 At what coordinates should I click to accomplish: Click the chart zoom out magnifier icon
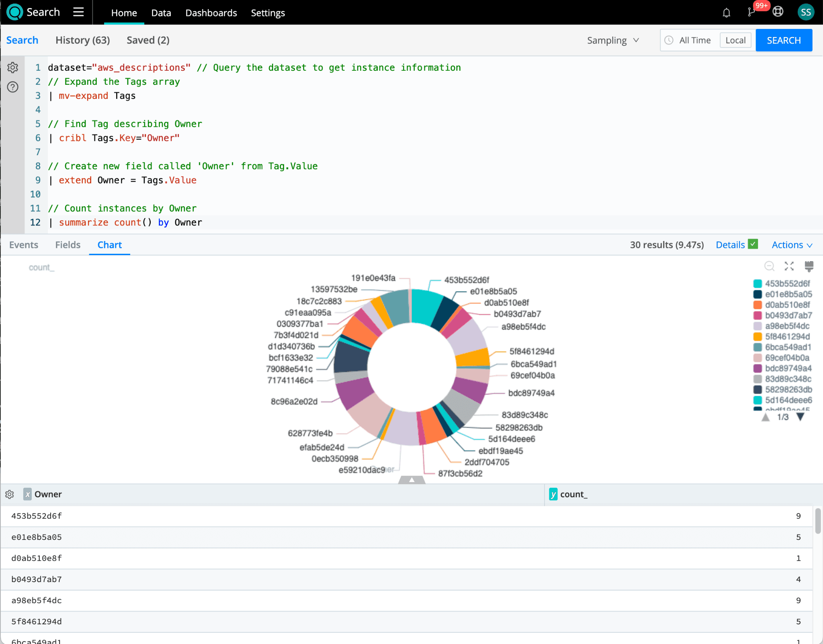point(769,266)
